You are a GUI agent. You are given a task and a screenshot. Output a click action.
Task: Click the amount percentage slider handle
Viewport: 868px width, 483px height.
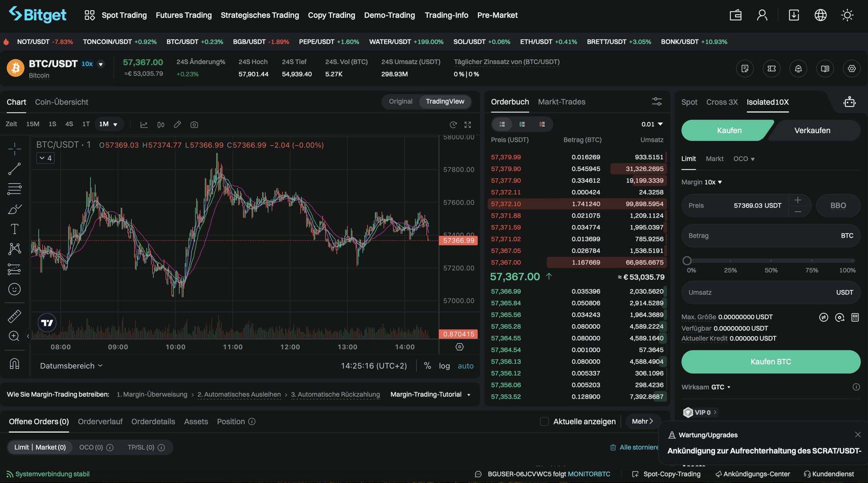point(687,261)
